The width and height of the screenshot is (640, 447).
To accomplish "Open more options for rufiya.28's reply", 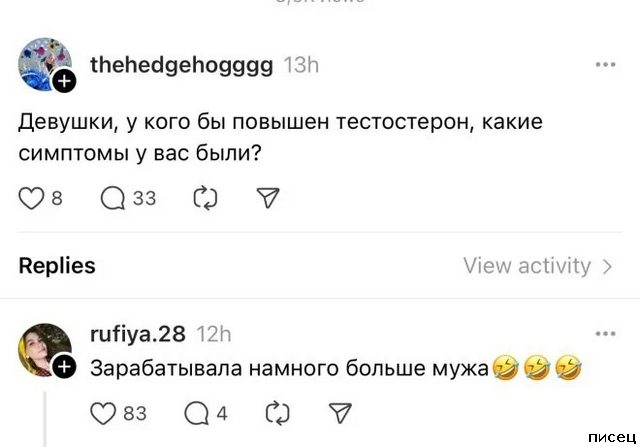I will (605, 333).
